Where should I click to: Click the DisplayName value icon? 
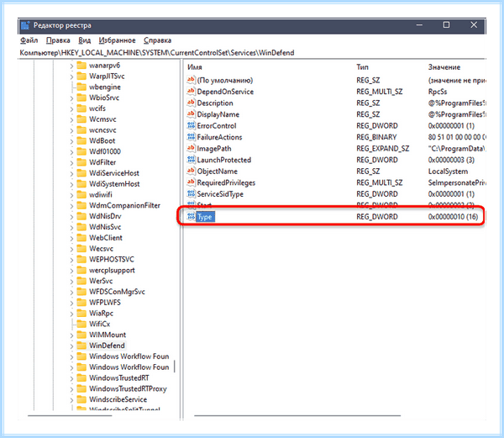(191, 114)
